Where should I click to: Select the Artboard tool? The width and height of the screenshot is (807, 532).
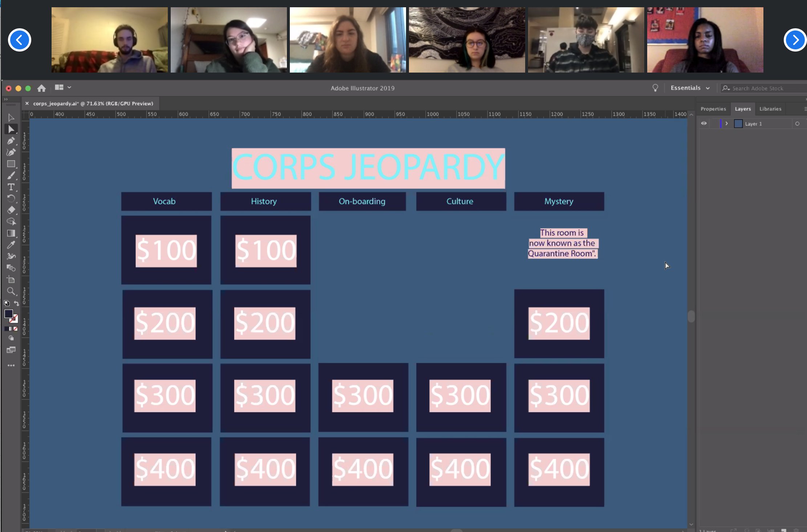[11, 279]
